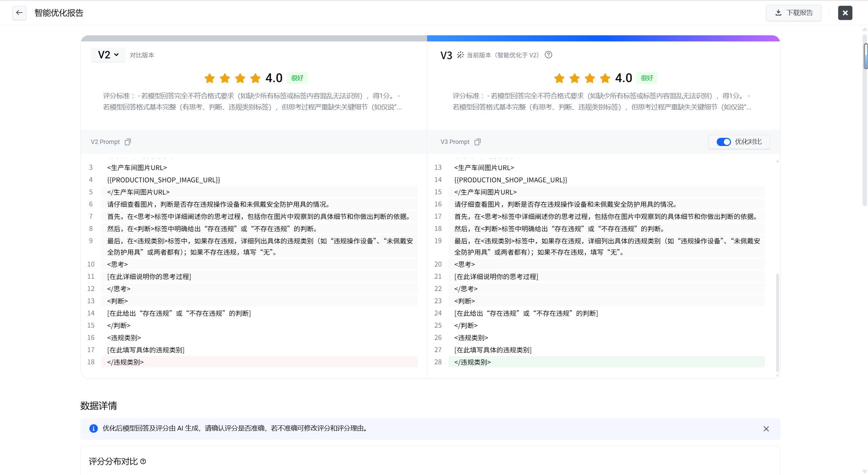
Task: Click the download report button
Action: click(793, 13)
